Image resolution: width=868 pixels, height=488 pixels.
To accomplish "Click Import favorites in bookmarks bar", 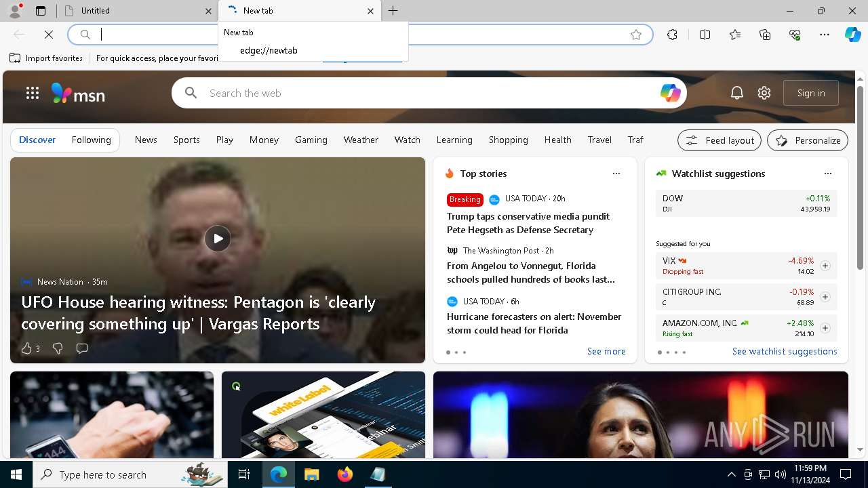I will point(46,58).
